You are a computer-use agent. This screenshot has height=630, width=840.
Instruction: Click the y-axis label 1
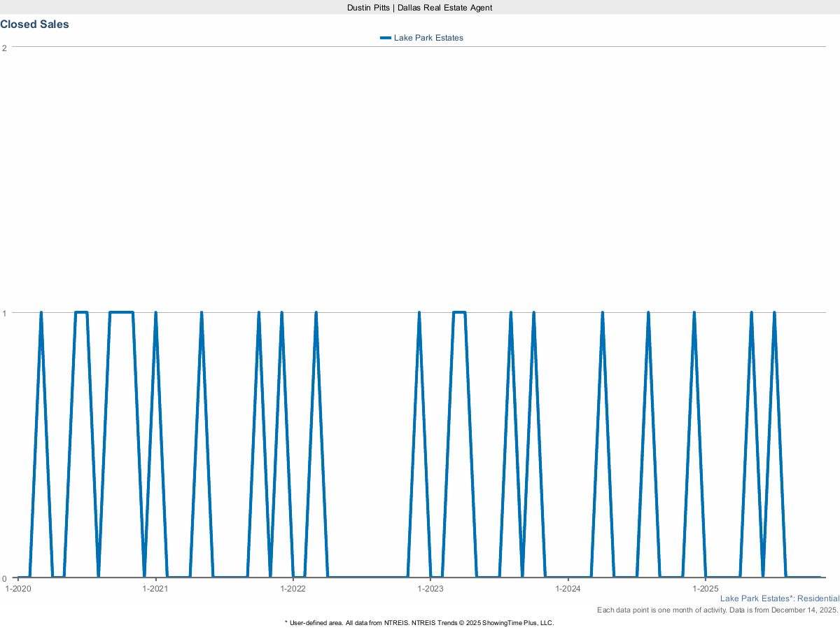tap(4, 313)
